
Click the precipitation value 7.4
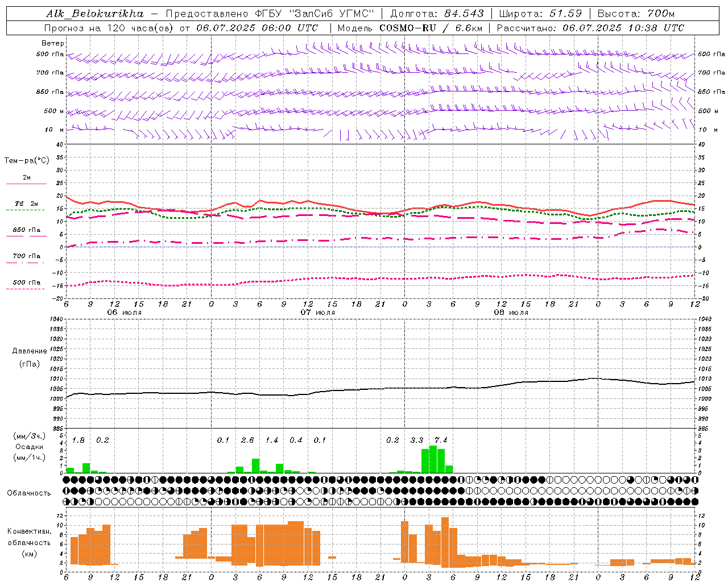pyautogui.click(x=441, y=440)
